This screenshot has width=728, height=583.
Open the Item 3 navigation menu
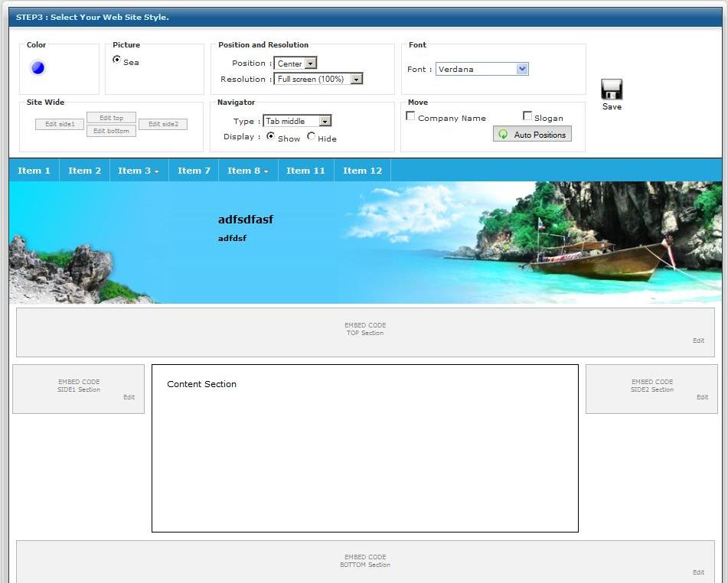(139, 171)
